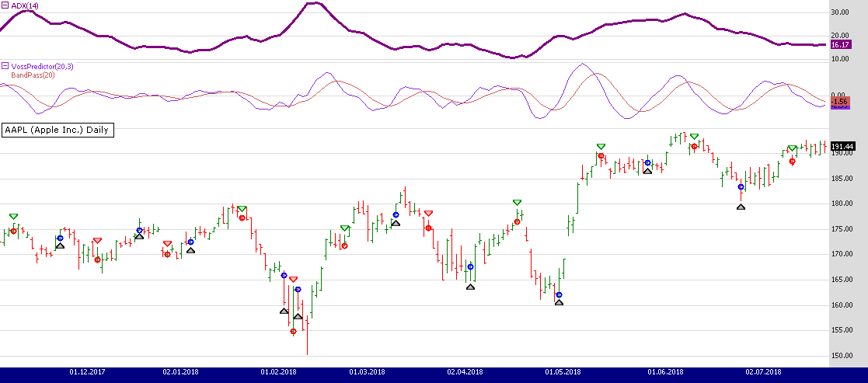The height and width of the screenshot is (383, 868).
Task: Click the 191.44 last price tag
Action: point(842,146)
